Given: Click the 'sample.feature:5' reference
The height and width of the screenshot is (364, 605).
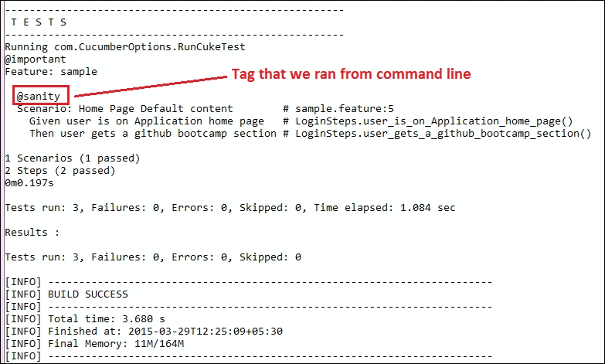Looking at the screenshot, I should (x=345, y=109).
